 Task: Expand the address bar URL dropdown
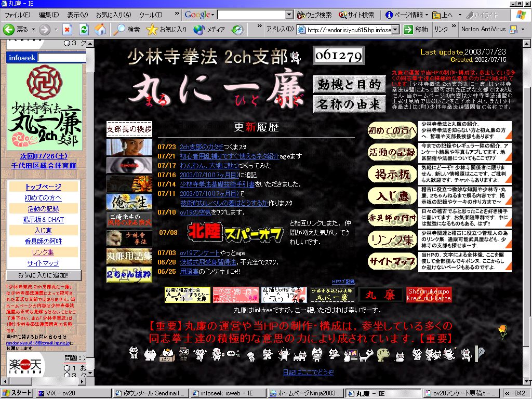pos(395,30)
